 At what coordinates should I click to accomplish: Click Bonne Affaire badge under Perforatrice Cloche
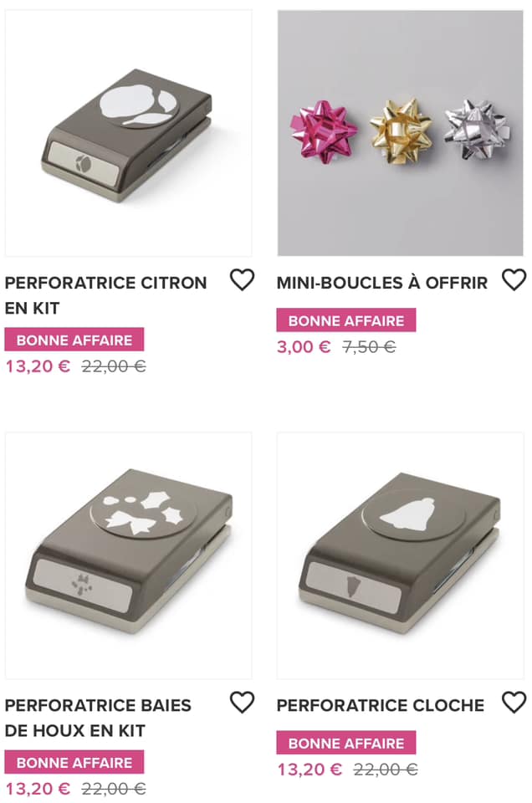[x=346, y=743]
